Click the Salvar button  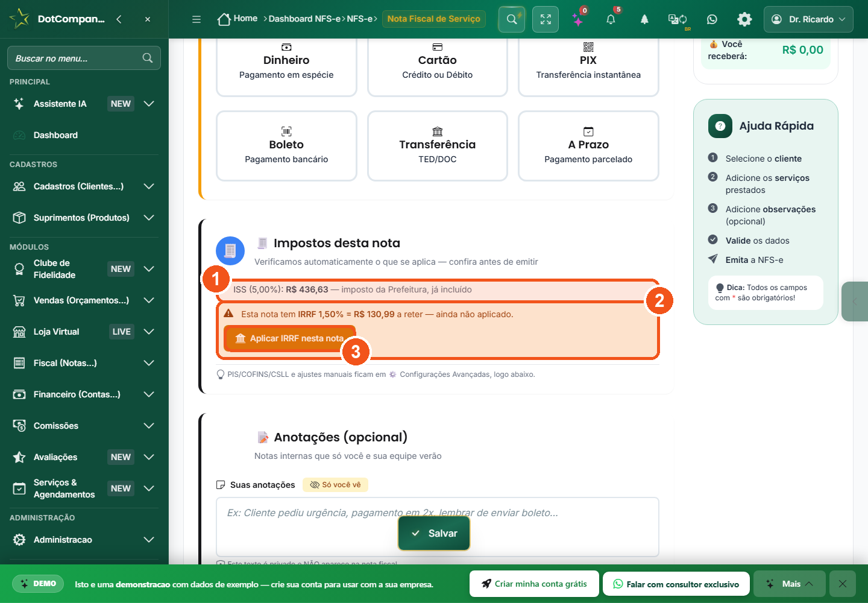point(434,533)
